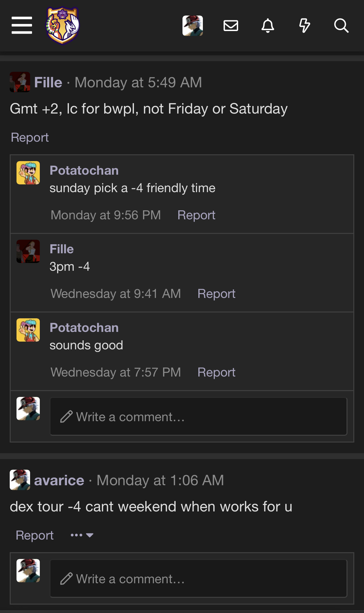Show alerts with the bell icon
The width and height of the screenshot is (364, 613).
tap(268, 26)
